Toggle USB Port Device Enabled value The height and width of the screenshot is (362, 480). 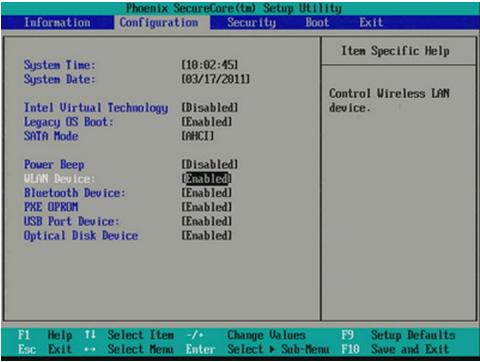coord(207,221)
